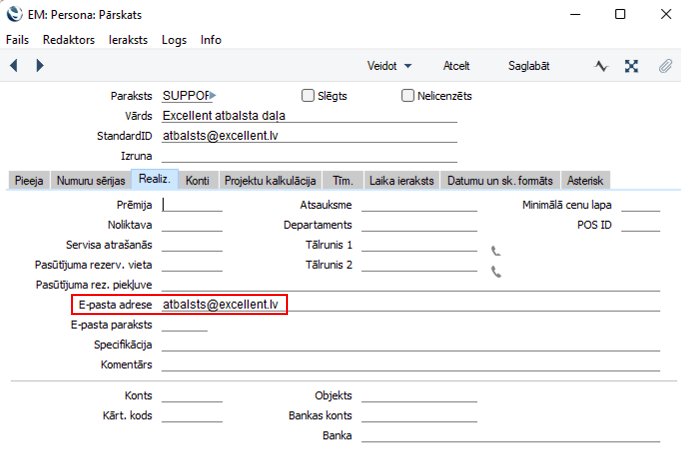The height and width of the screenshot is (475, 681).
Task: Switch to the Konti tab
Action: tap(197, 181)
